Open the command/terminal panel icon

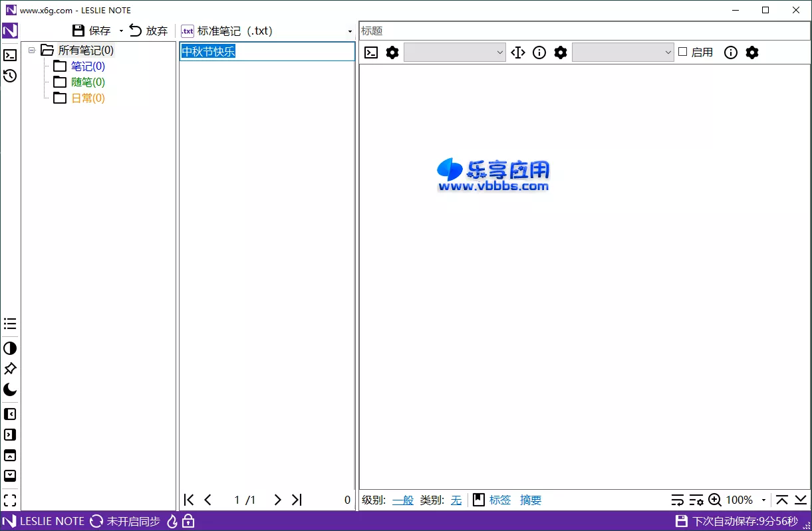[x=10, y=55]
